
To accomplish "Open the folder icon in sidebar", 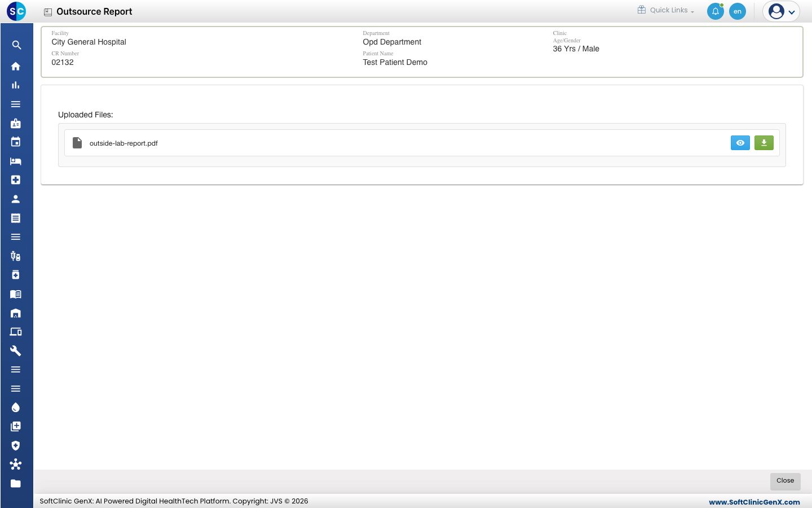I will click(x=16, y=484).
